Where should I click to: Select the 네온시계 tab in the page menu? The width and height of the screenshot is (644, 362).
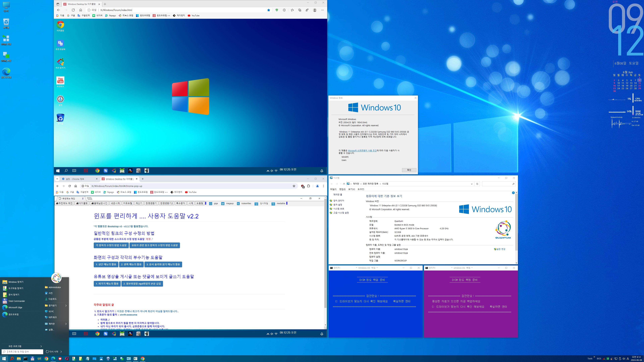[x=115, y=203]
